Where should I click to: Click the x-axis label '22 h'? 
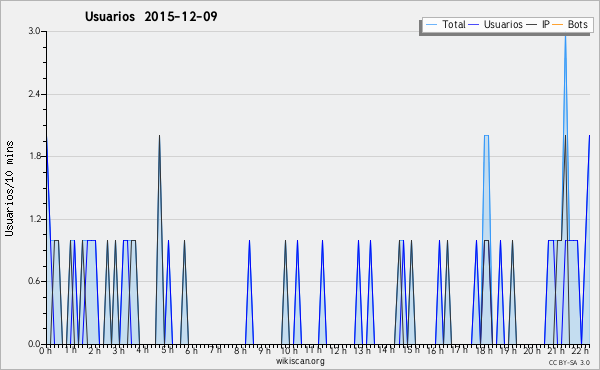click(580, 350)
